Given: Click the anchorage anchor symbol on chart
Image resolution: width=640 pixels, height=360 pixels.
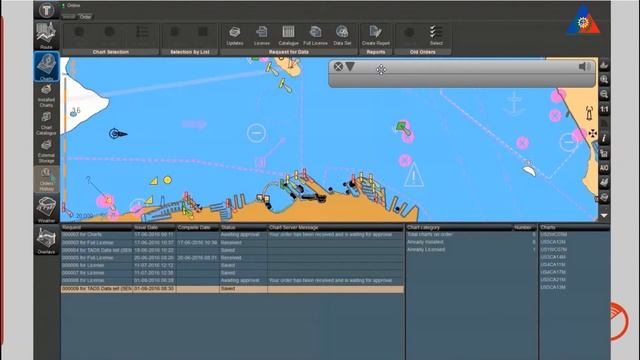Looking at the screenshot, I should (514, 104).
